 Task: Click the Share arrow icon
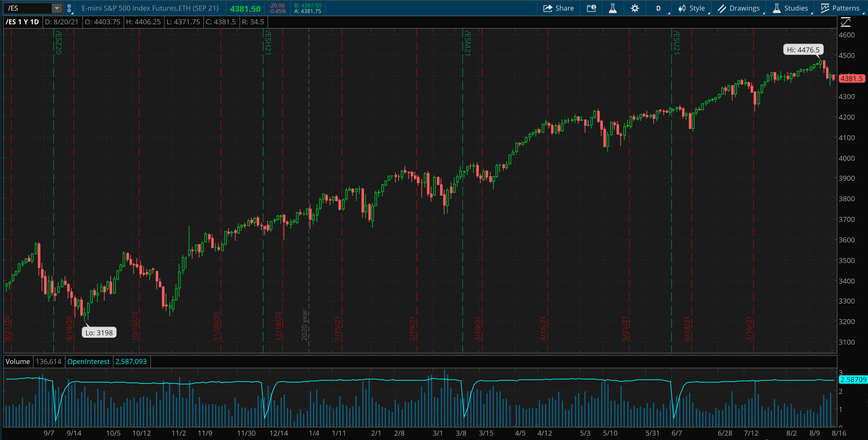(x=547, y=8)
